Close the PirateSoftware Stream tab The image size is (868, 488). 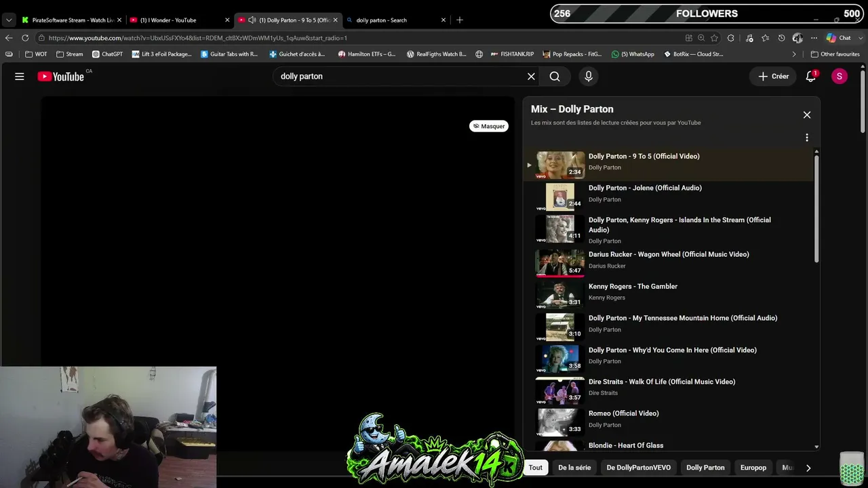coord(119,20)
